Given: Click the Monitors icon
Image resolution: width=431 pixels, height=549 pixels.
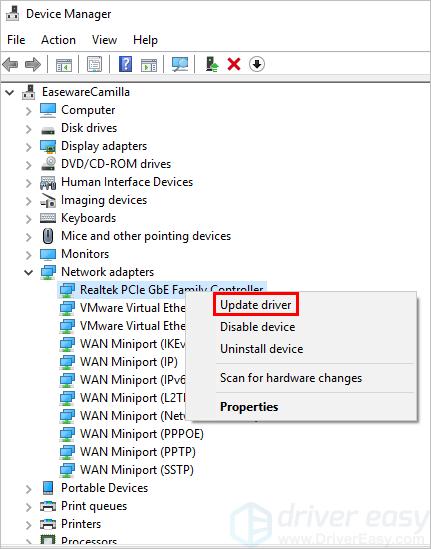Looking at the screenshot, I should coord(48,254).
